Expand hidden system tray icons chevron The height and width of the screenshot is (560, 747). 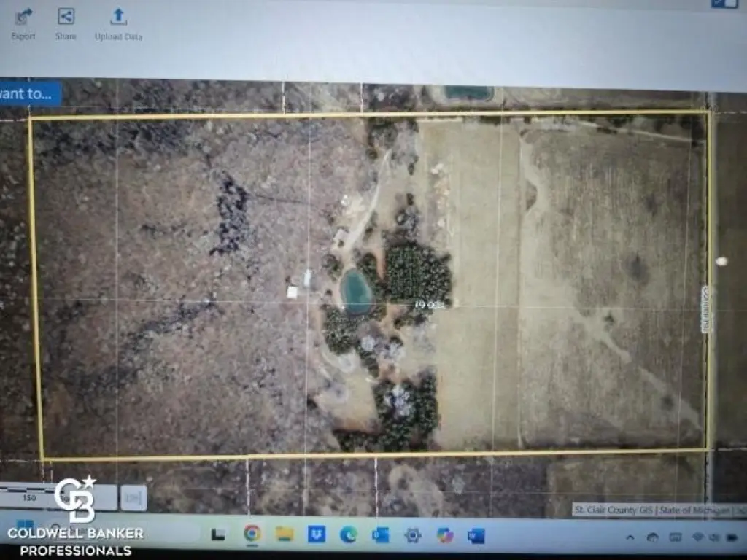(x=630, y=537)
